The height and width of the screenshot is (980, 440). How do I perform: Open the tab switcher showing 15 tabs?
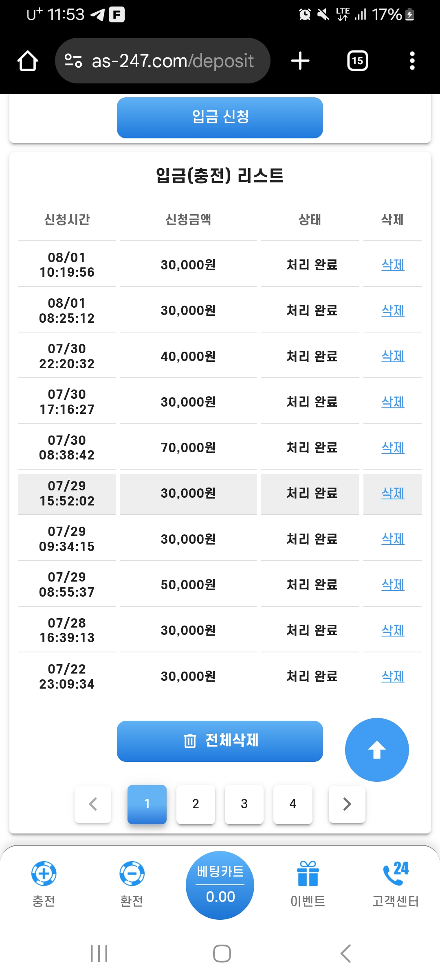[357, 61]
